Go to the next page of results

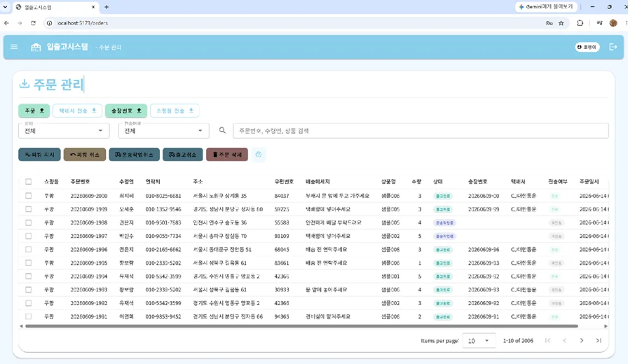(582, 340)
